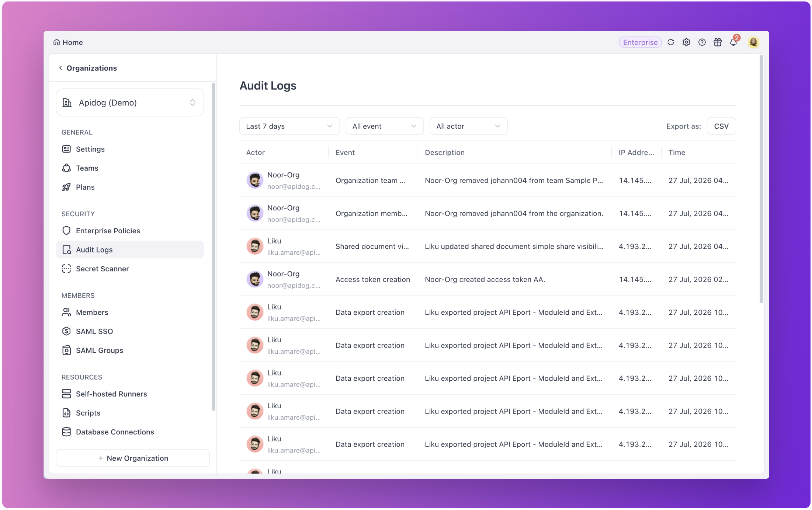This screenshot has width=812, height=510.
Task: Click the Plans rocket icon
Action: tap(66, 187)
